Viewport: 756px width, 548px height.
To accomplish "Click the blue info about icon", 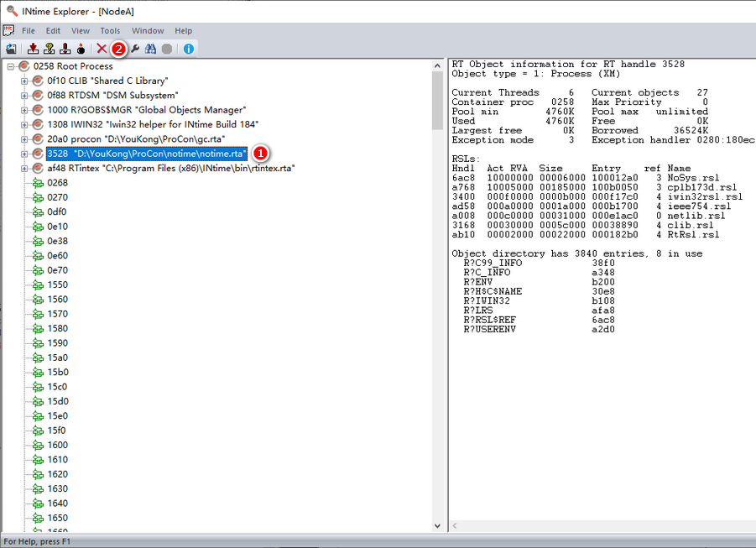I will [189, 49].
